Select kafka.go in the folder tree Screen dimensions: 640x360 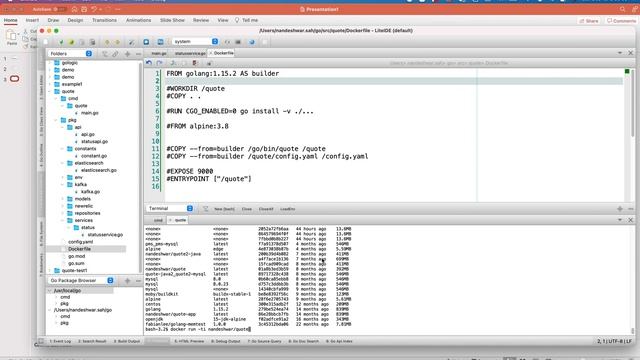90,191
